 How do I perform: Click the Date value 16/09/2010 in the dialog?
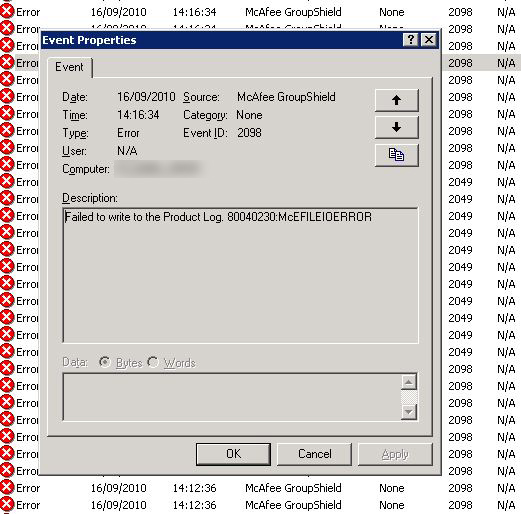(x=146, y=97)
